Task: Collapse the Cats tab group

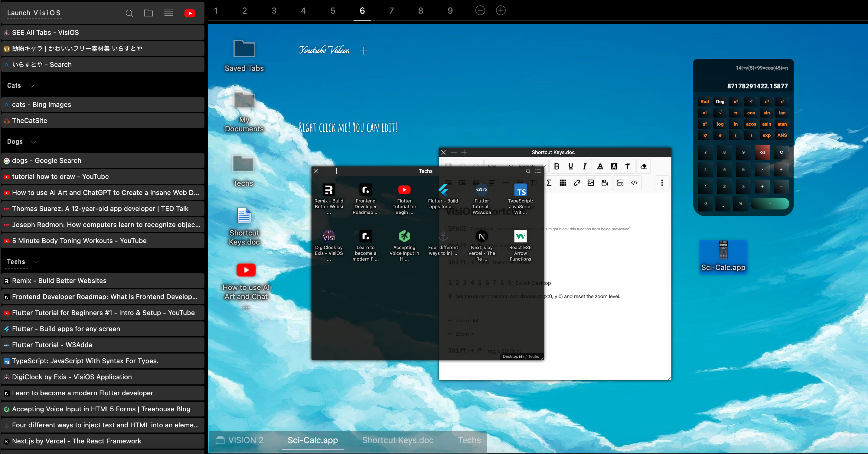Action: [32, 86]
